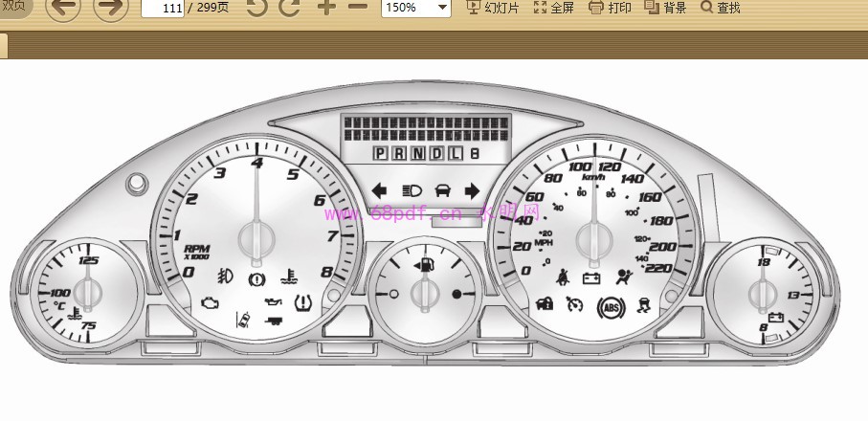868x421 pixels.
Task: Rotate the page clockwise
Action: click(289, 8)
